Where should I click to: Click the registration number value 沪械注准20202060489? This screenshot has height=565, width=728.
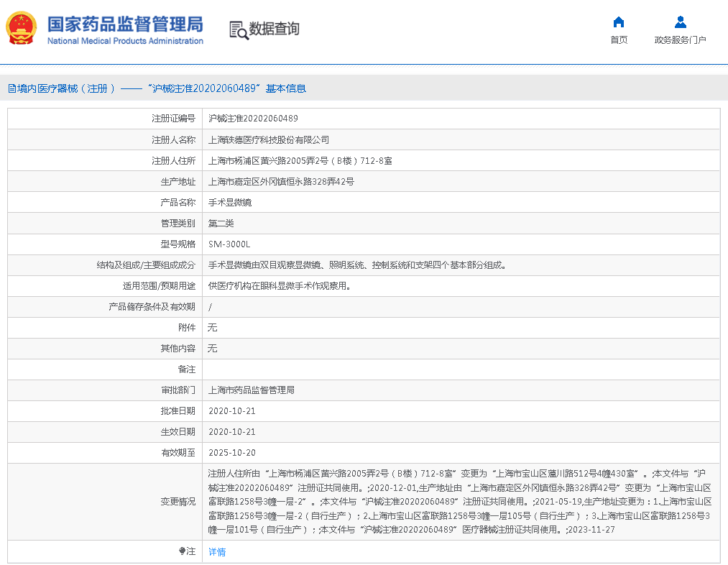pos(253,119)
